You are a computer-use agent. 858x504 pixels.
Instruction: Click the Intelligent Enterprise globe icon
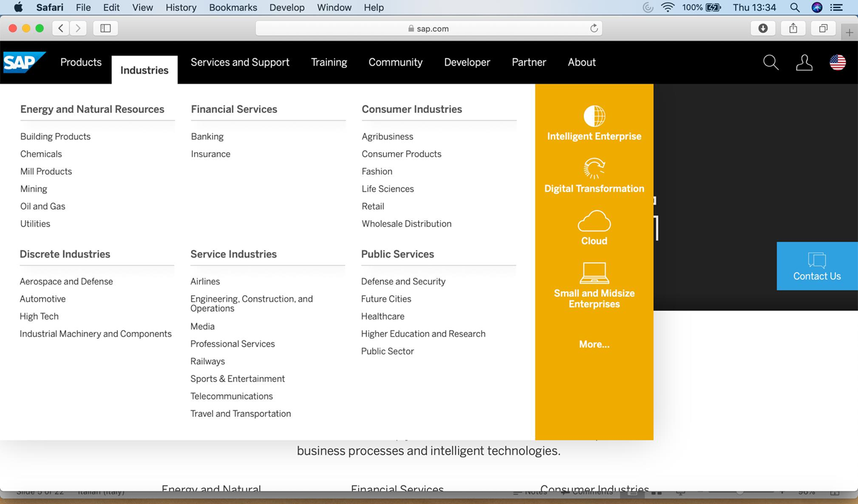point(594,116)
